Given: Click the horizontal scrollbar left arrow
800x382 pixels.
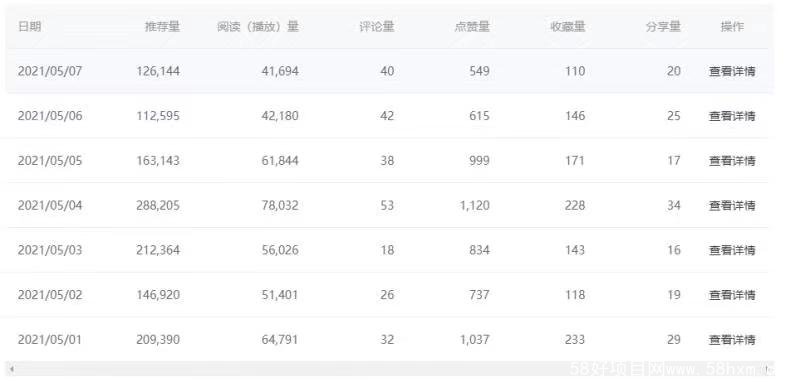Looking at the screenshot, I should [11, 369].
